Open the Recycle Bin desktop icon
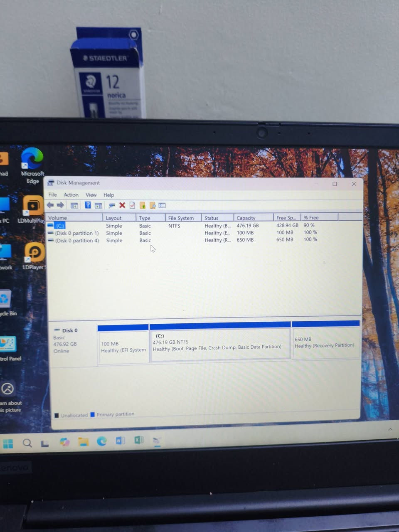Screen dimensions: 399x532 point(6,303)
